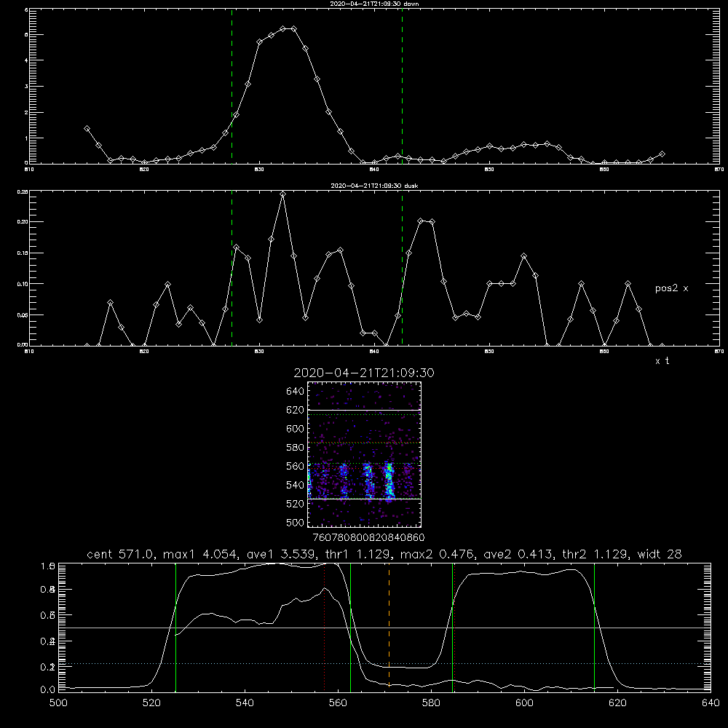The width and height of the screenshot is (728, 728).
Task: Click the '0.10' y-axis label of the dusk plot
Action: (23, 284)
